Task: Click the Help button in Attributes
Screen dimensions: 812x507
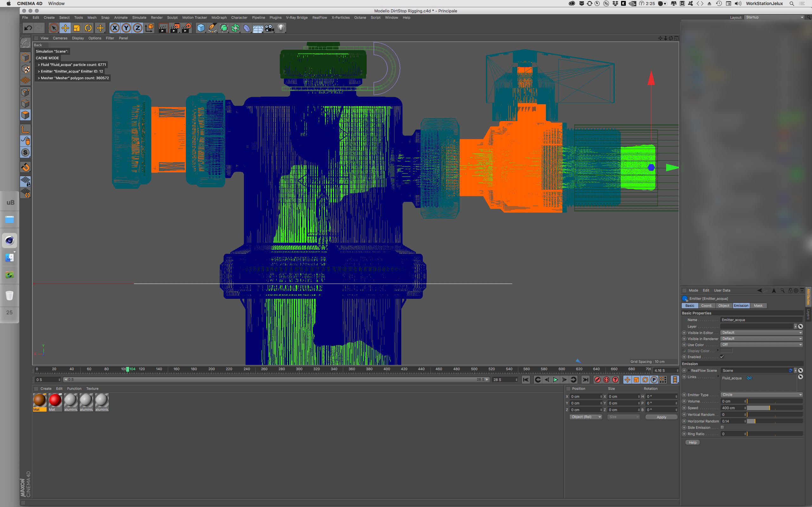Action: [x=692, y=442]
